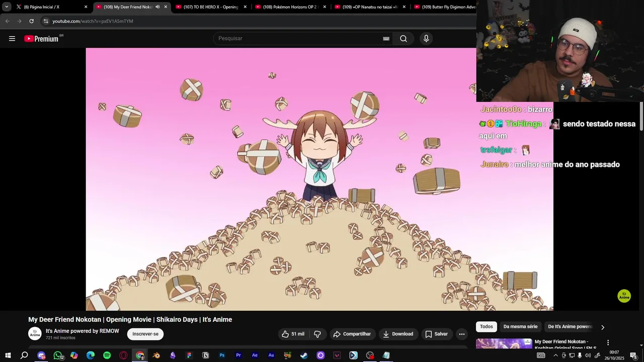Switch to the OP Nanatsu no taizai tab
Image resolution: width=644 pixels, height=362 pixels.
coord(370,7)
